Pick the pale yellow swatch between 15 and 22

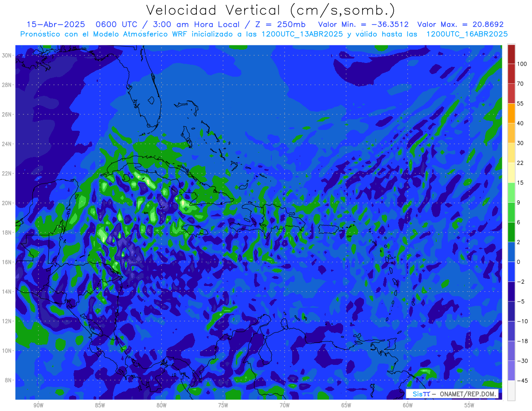point(511,172)
